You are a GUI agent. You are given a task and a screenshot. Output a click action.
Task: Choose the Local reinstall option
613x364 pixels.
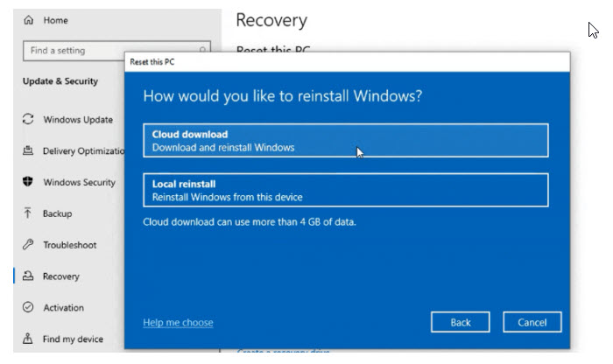click(346, 190)
